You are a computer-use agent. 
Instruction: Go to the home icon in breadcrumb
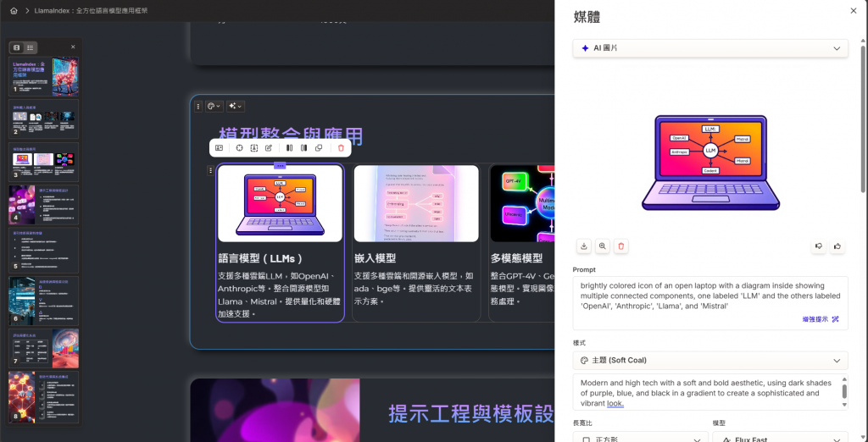coord(14,10)
